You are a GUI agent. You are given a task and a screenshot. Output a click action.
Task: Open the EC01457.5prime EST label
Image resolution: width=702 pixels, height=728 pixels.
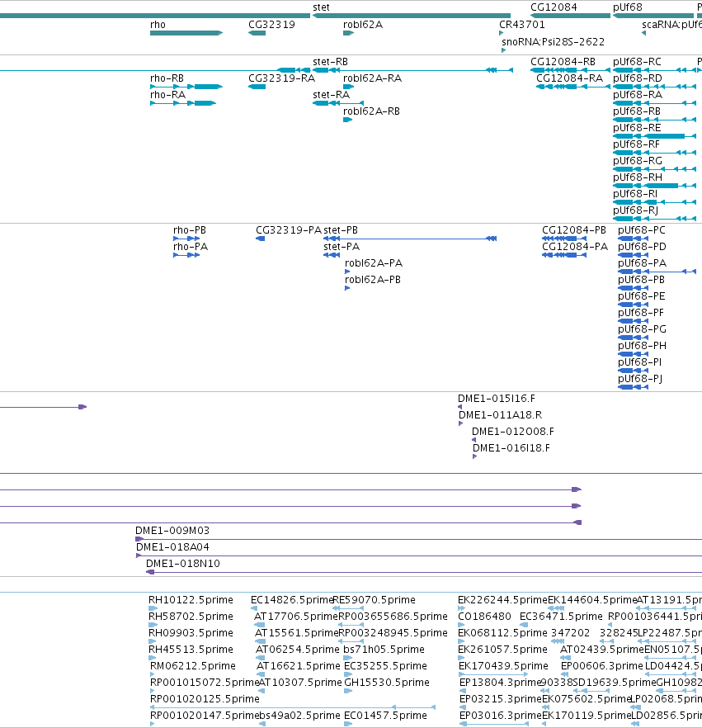[385, 716]
